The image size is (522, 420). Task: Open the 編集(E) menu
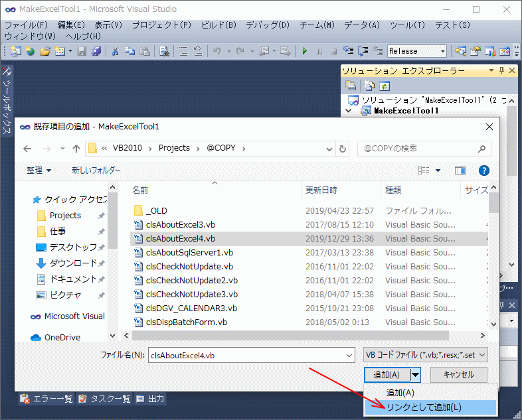tap(70, 25)
